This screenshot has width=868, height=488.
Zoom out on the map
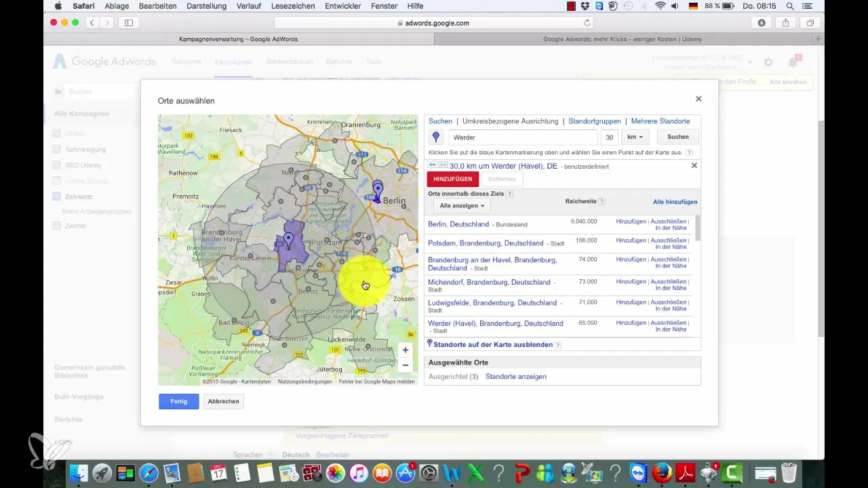point(406,365)
